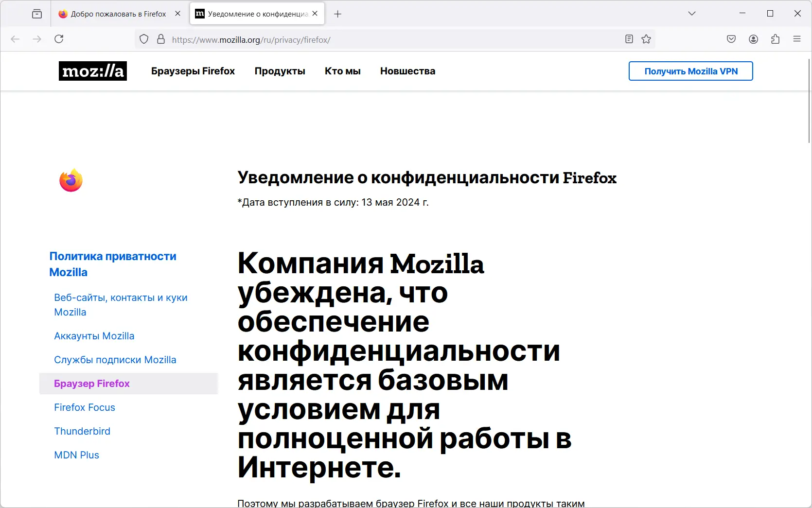
Task: Open the account profile icon
Action: pos(754,39)
